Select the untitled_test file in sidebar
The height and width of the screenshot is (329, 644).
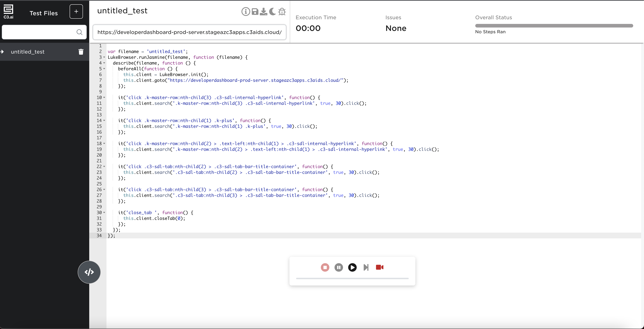click(28, 52)
